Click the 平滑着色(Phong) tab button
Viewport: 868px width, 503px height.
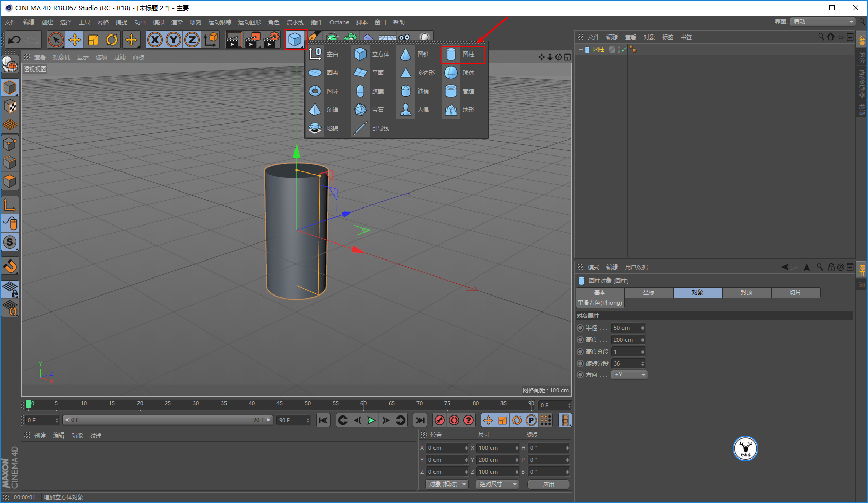click(x=600, y=303)
